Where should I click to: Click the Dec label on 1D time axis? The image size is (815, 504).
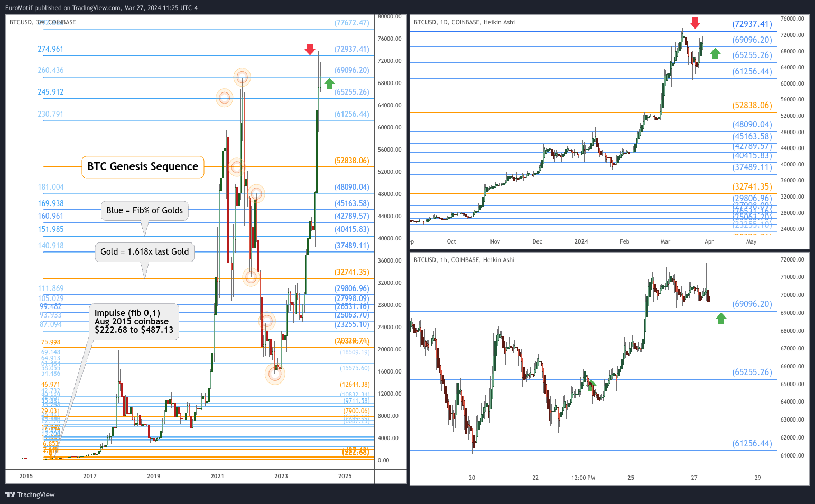click(537, 241)
